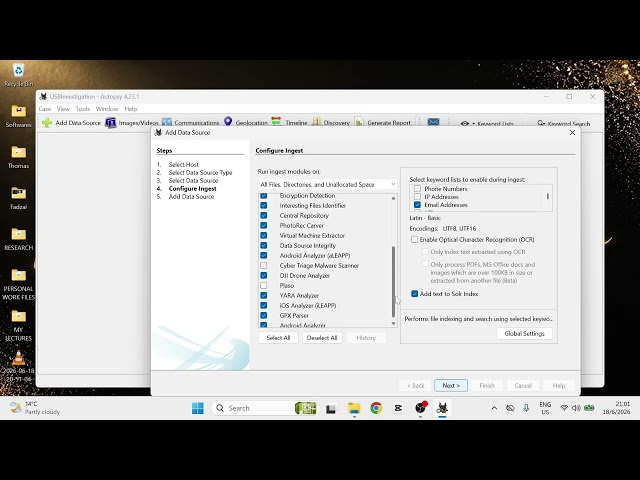Enable the IP Addresses keyword list
640x480 pixels.
pos(417,197)
